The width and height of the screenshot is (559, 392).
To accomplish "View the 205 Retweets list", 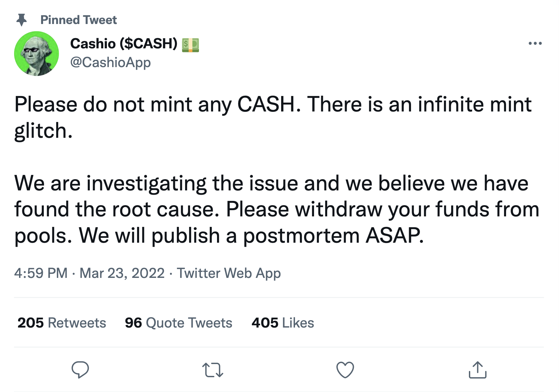I will click(x=62, y=323).
